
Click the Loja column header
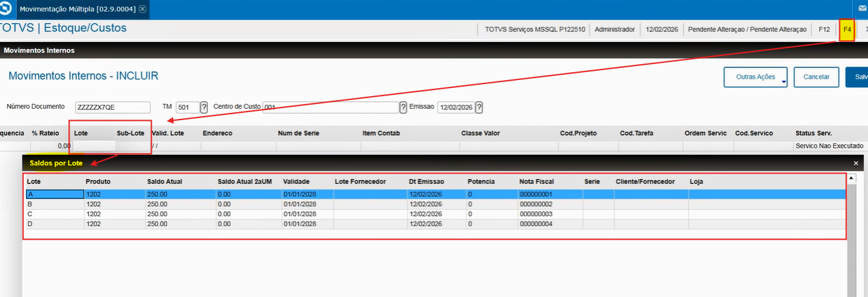(696, 182)
